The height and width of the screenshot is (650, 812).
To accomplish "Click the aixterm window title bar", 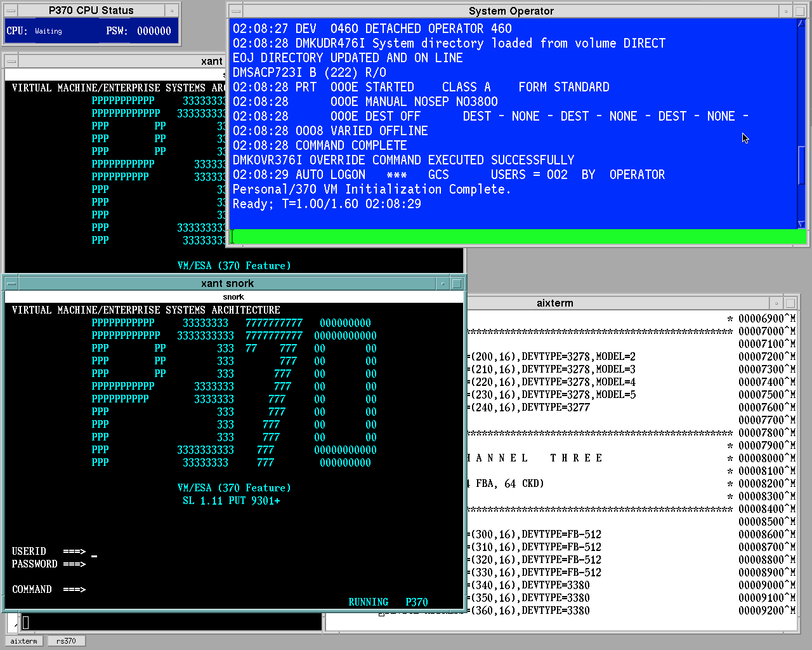I will coord(555,303).
